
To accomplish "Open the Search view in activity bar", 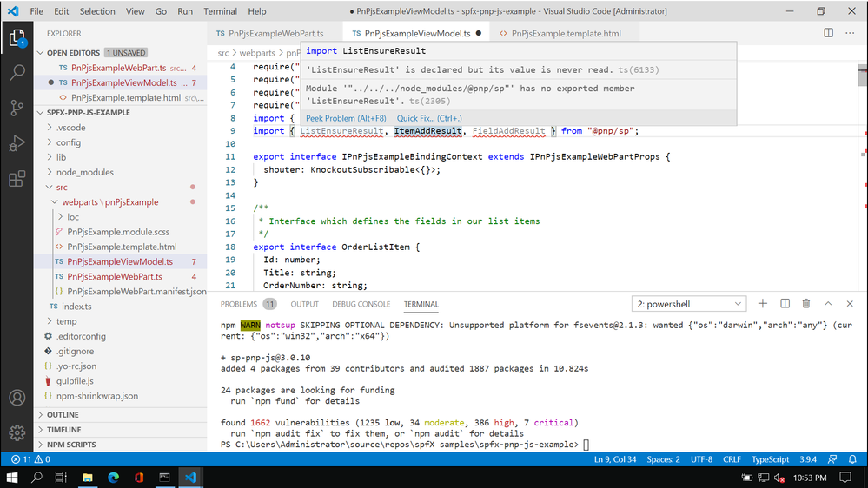I will pos(17,72).
